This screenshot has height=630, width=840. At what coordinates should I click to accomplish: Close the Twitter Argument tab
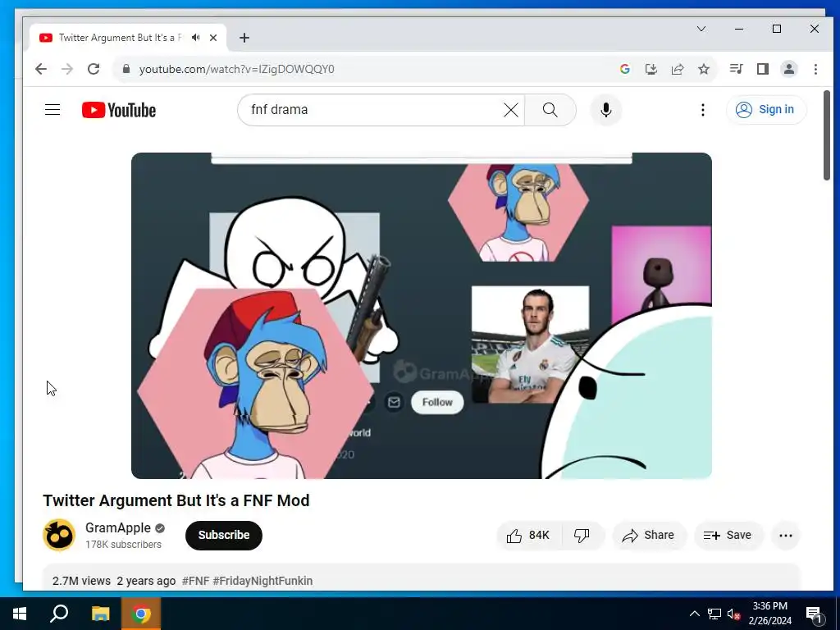[x=213, y=38]
